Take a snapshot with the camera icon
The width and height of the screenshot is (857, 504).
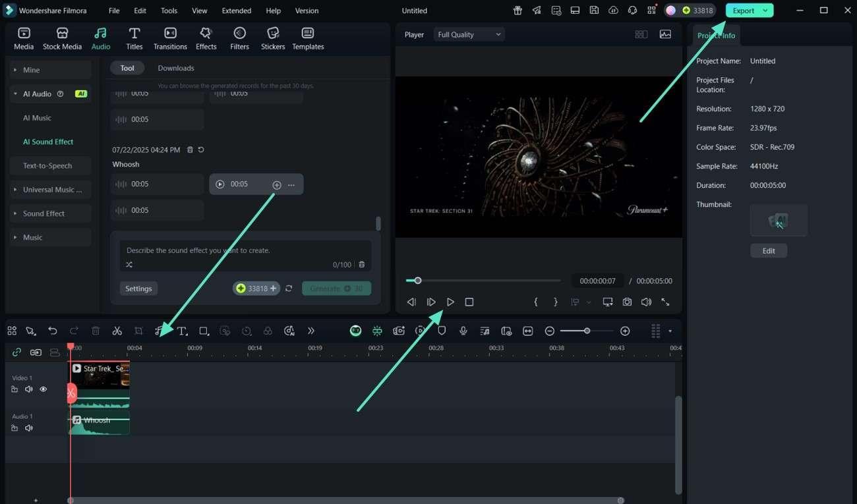tap(627, 302)
